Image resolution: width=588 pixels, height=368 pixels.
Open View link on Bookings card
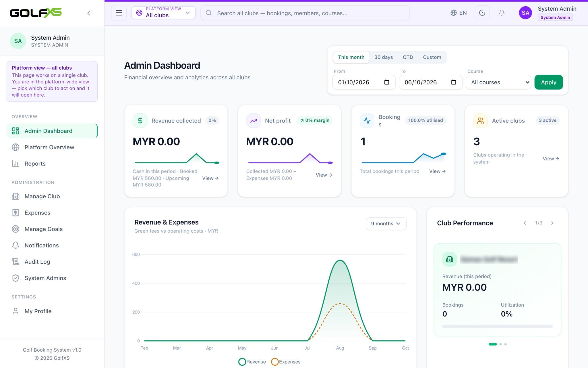(x=437, y=171)
